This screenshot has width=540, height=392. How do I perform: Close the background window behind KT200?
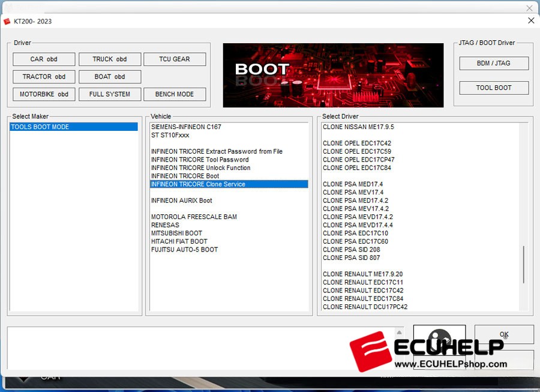point(529,8)
